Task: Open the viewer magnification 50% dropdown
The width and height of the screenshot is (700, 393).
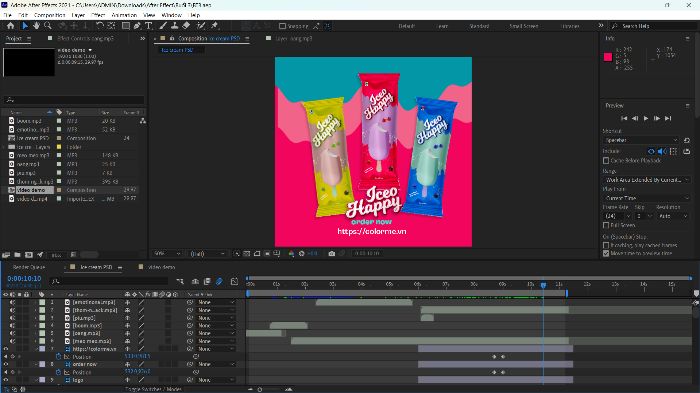Action: [x=167, y=254]
